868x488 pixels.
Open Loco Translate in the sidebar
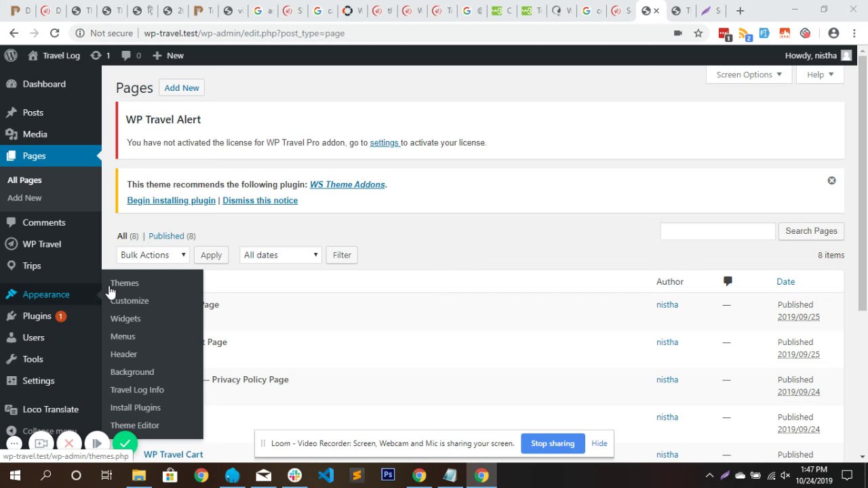[x=50, y=409]
